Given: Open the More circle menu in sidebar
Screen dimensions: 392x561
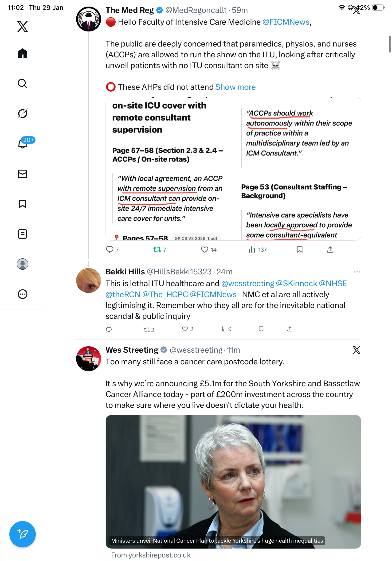Looking at the screenshot, I should (x=23, y=294).
